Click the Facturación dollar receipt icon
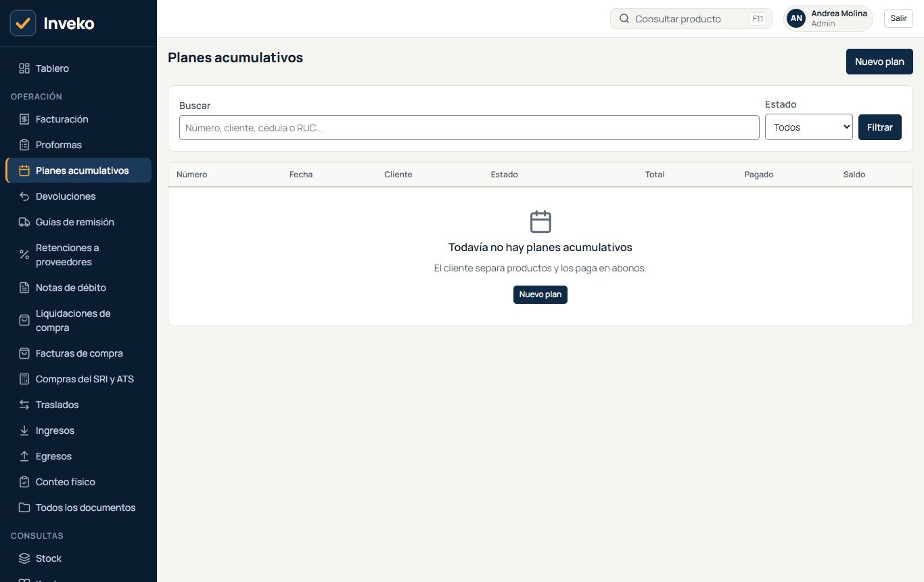 (x=24, y=119)
